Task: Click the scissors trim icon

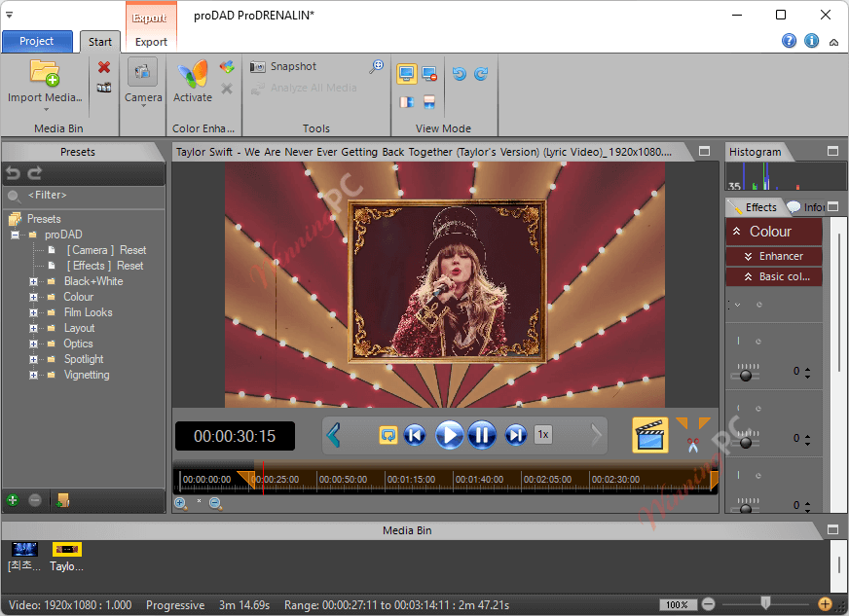Action: [693, 445]
